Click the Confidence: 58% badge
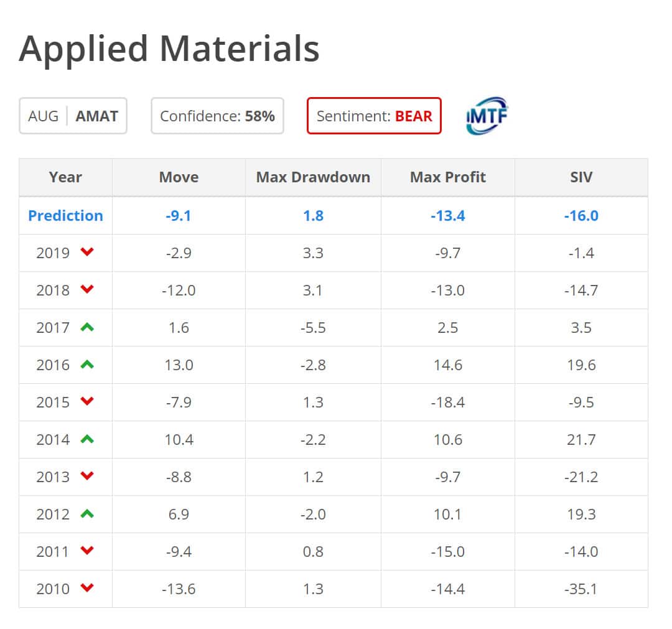 coord(217,116)
